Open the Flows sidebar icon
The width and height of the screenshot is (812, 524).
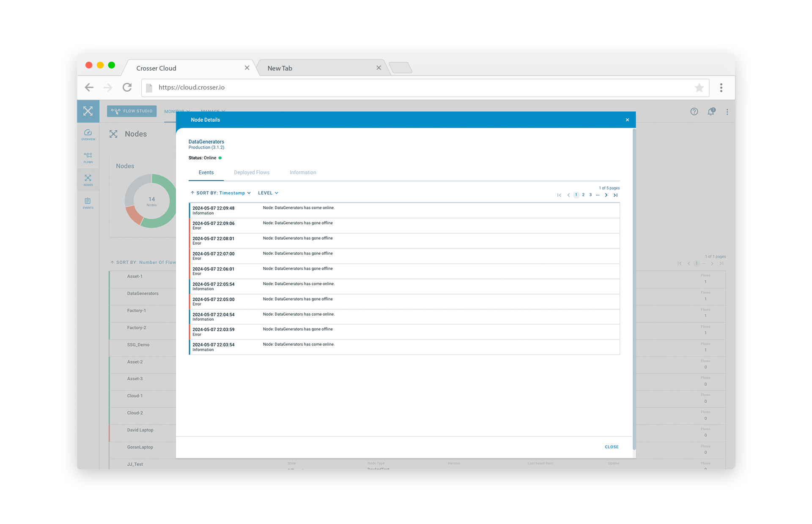coord(88,158)
